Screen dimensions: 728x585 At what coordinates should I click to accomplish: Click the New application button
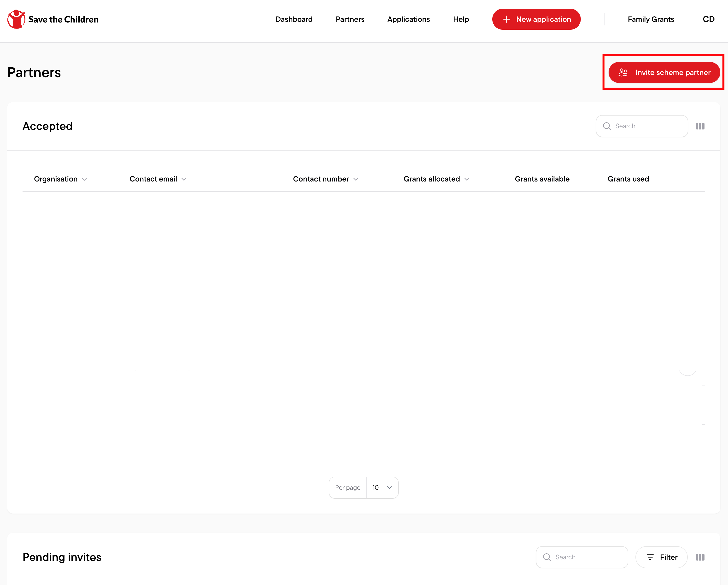tap(536, 19)
